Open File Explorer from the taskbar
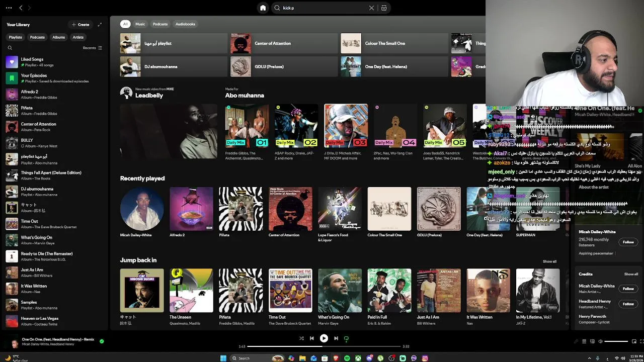This screenshot has height=362, width=644. pos(302,358)
